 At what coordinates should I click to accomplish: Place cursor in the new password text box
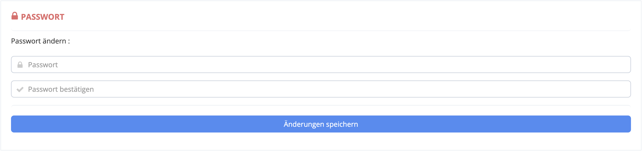[321, 64]
